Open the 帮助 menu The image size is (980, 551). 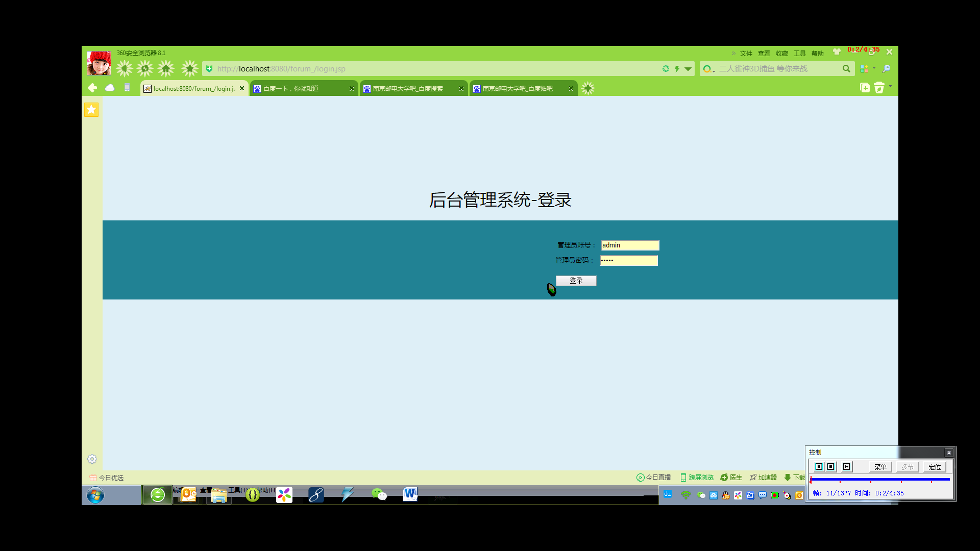(x=818, y=54)
